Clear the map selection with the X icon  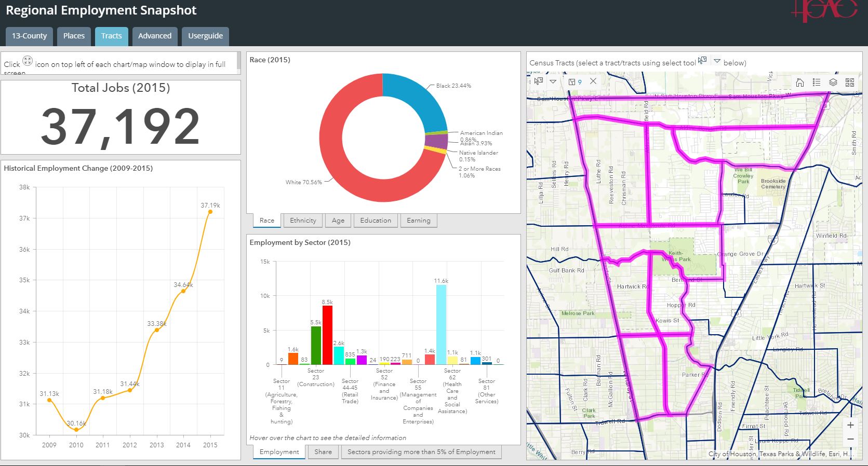tap(593, 81)
